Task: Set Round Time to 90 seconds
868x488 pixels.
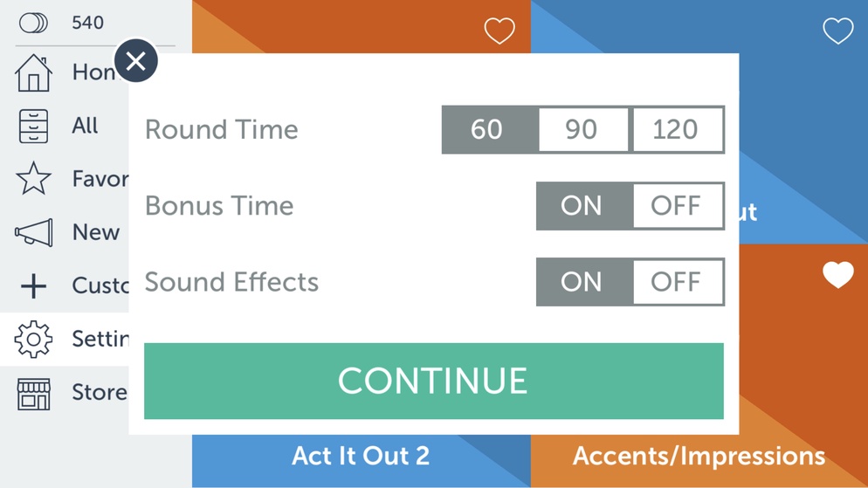Action: click(583, 129)
